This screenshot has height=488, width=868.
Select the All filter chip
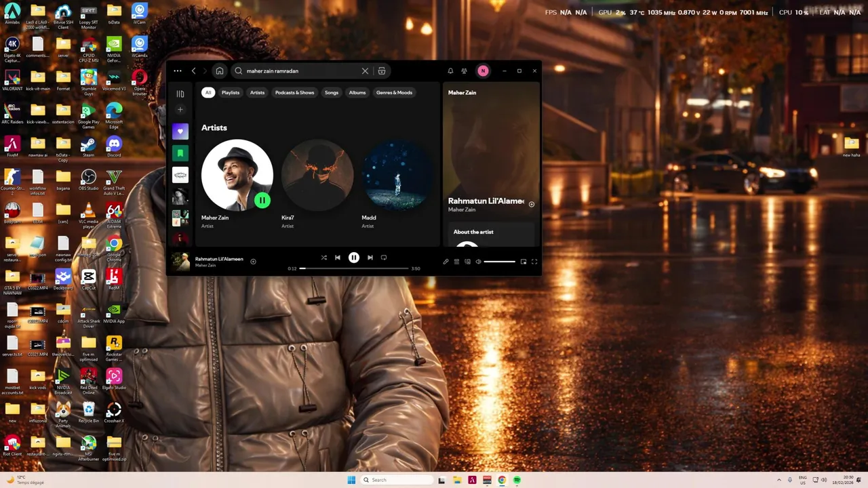click(208, 92)
